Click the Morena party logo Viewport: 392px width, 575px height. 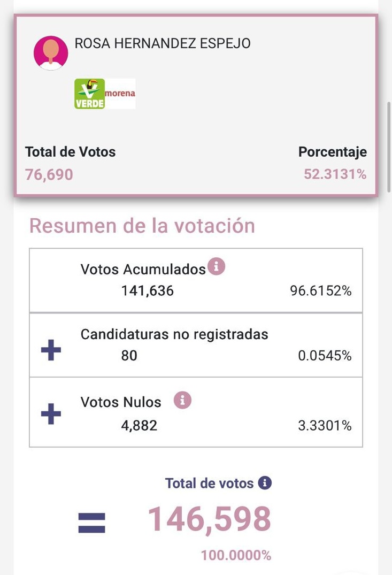pyautogui.click(x=120, y=94)
